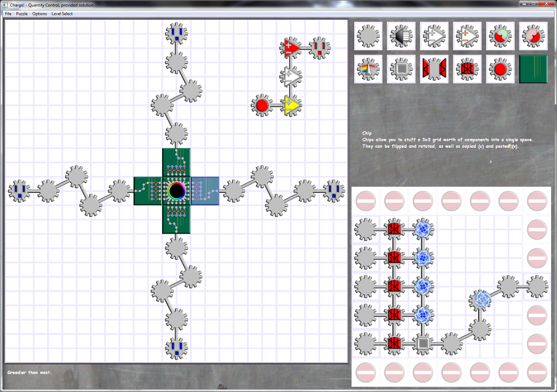
Task: Choose the orange plus-minus amplifier component
Action: tap(467, 36)
